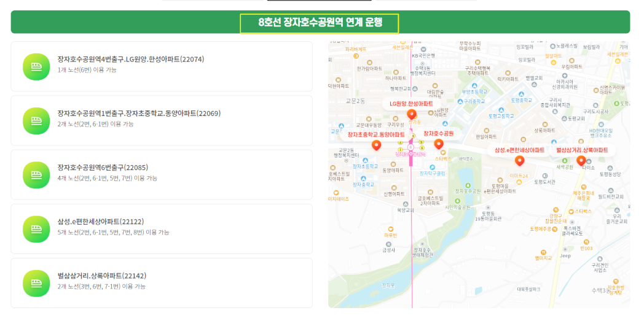Select the orange map pin under 벌삼삼거리.상록아파트 label

point(581,161)
